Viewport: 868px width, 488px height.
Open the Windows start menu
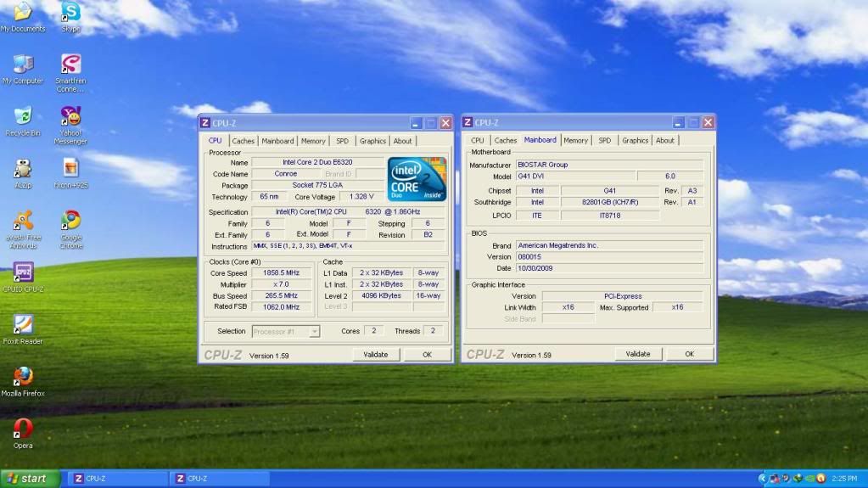pos(30,479)
